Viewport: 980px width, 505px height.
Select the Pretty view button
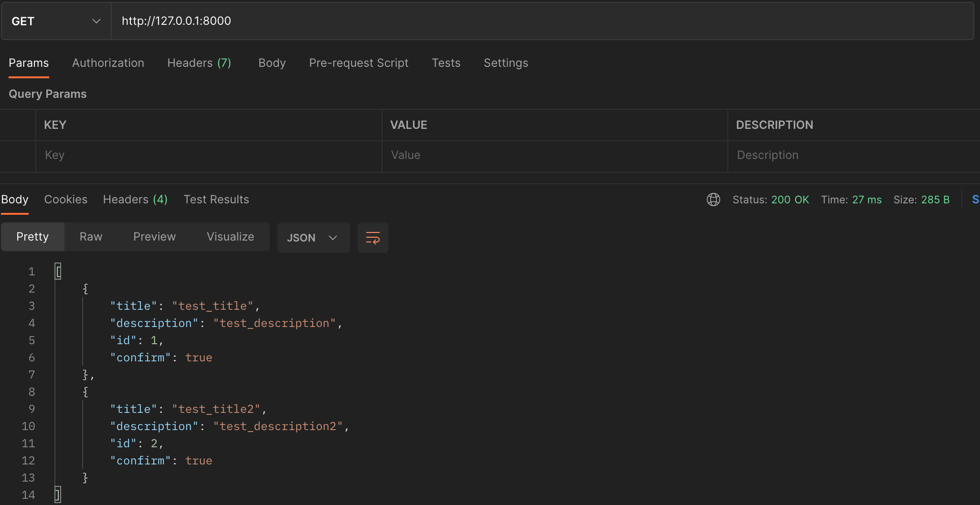pos(32,237)
